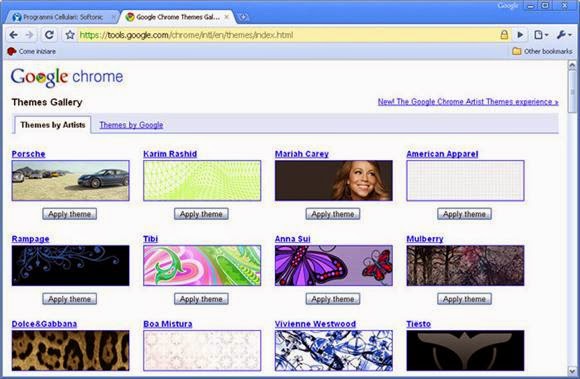580x379 pixels.
Task: Select the Themes by Artists tab
Action: 53,125
